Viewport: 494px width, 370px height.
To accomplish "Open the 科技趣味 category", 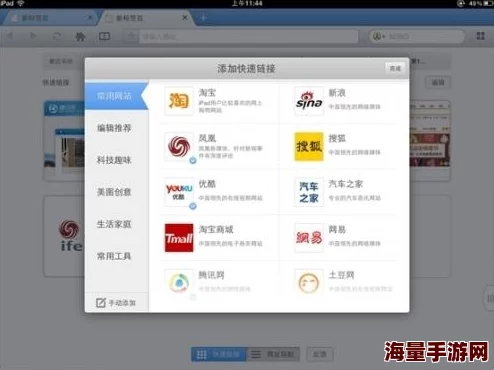I will (114, 160).
